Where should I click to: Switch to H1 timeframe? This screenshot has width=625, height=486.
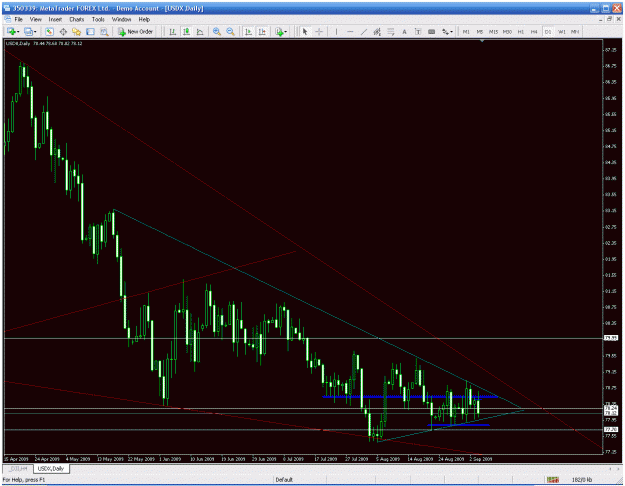[521, 32]
